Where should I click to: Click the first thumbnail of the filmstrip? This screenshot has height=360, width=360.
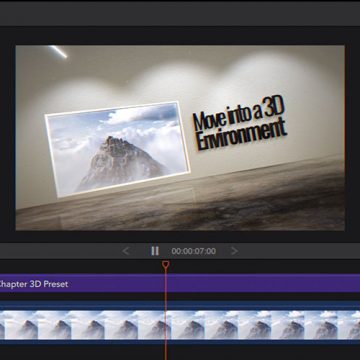tap(2, 325)
